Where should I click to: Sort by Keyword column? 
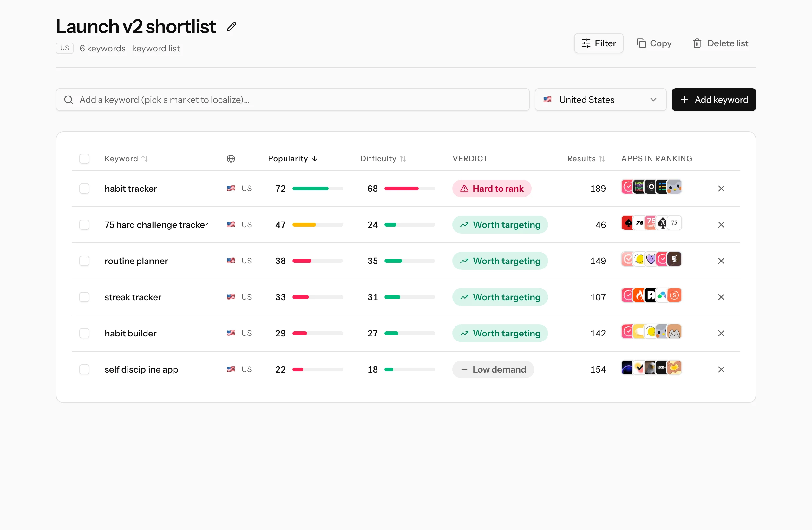tap(126, 159)
